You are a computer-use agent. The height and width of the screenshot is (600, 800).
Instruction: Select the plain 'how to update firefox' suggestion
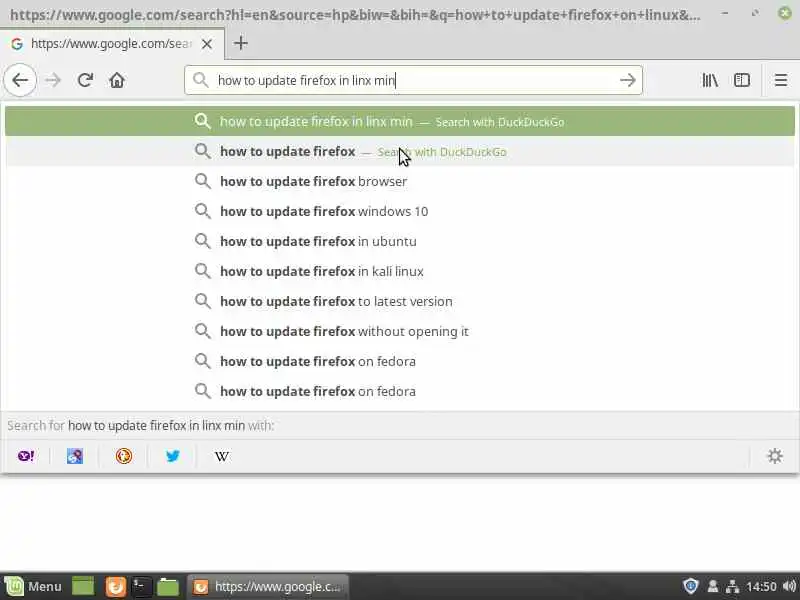click(400, 152)
